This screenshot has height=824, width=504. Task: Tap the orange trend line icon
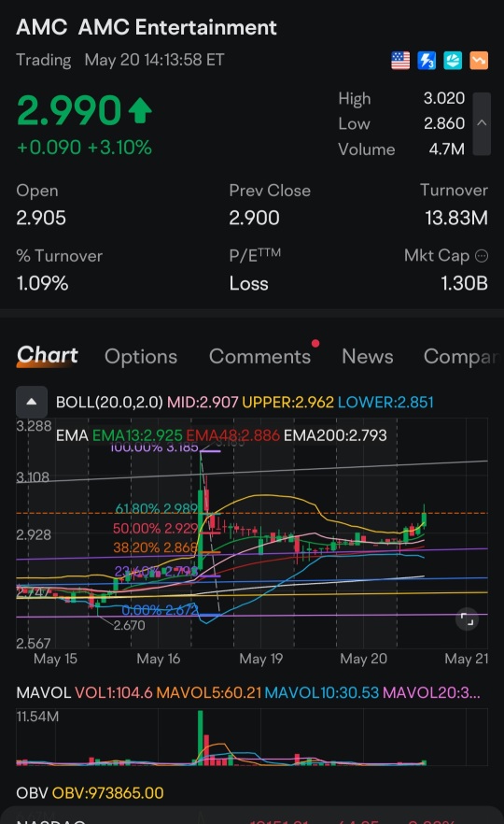[x=479, y=61]
